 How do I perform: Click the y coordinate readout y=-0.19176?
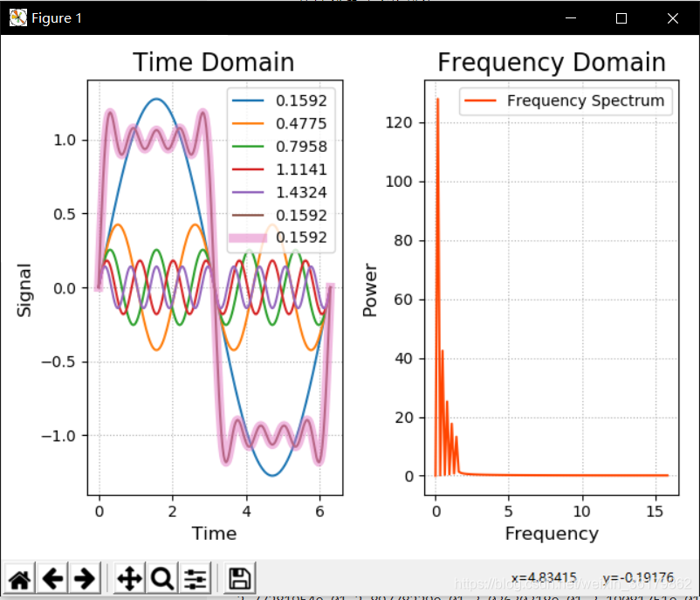point(638,577)
